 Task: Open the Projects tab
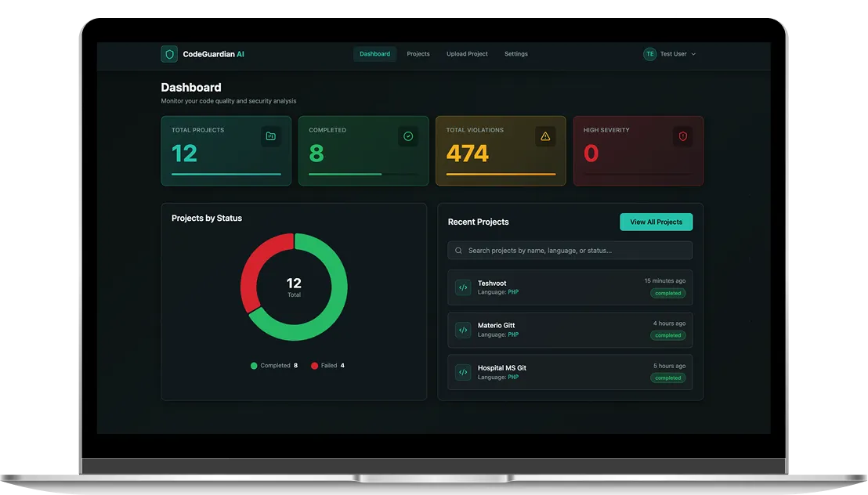[418, 54]
